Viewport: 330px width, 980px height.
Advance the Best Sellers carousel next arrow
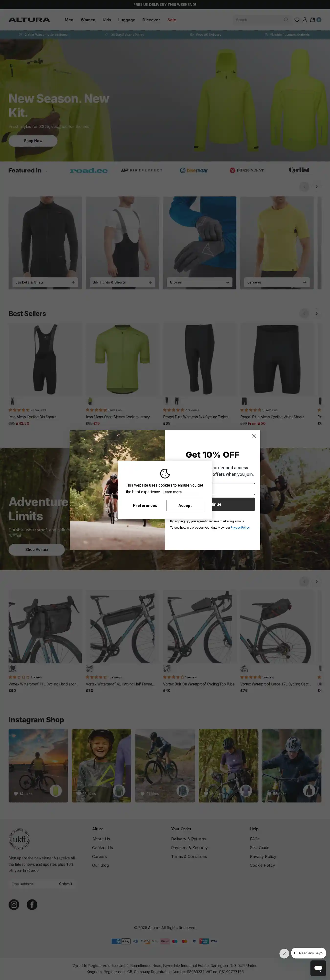point(316,313)
